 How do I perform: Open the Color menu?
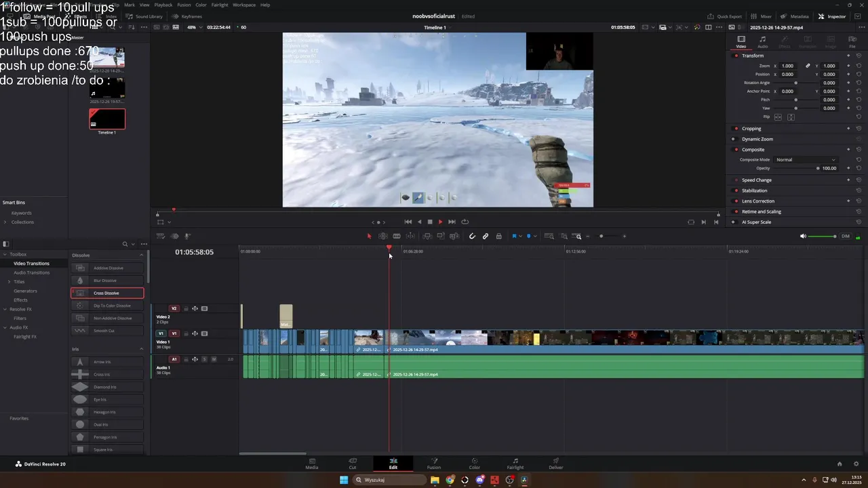[x=201, y=5]
